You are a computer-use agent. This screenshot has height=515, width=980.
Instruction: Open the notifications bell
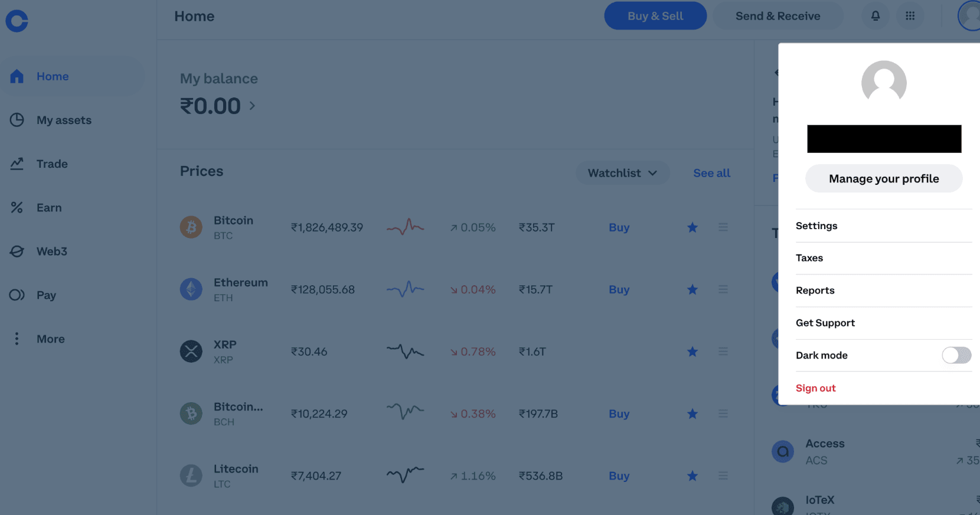(x=876, y=16)
